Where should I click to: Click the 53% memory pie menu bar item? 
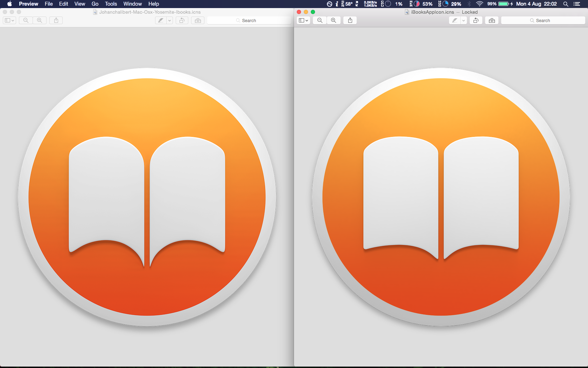pos(421,4)
